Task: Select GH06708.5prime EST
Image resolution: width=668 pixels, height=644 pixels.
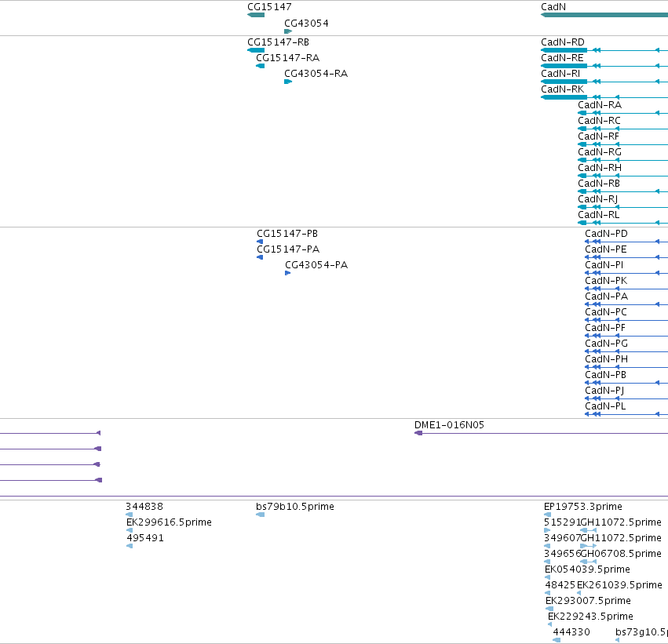Action: (621, 554)
